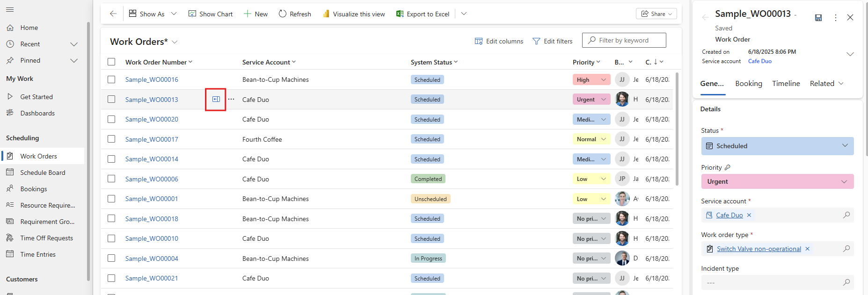This screenshot has width=868, height=295.
Task: Open the side pane icon on Sample_WO00013 row
Action: pyautogui.click(x=216, y=99)
